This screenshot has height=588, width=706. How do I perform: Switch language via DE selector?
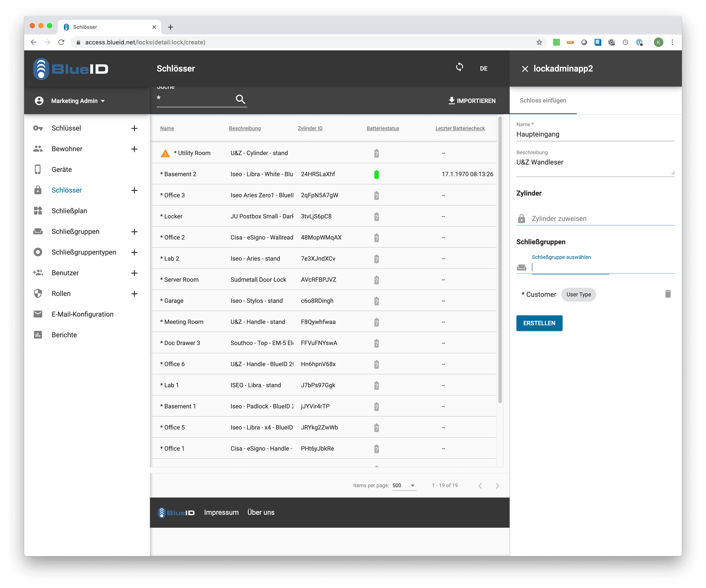point(484,68)
